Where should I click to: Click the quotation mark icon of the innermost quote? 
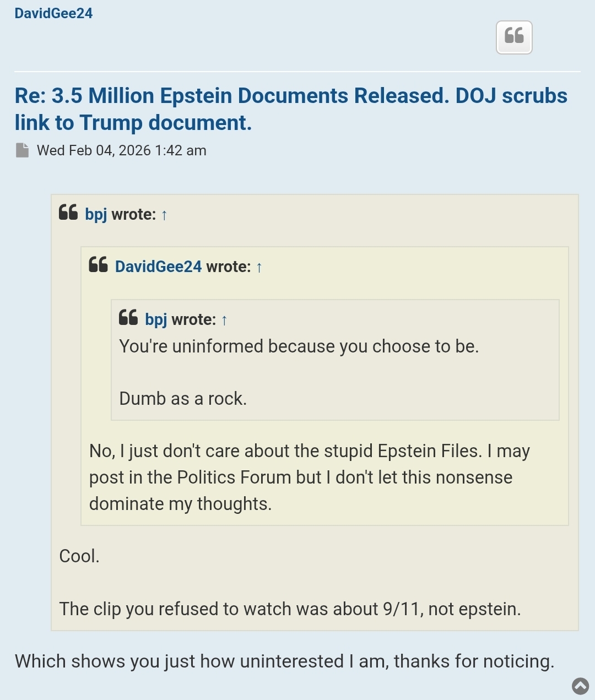pos(128,318)
